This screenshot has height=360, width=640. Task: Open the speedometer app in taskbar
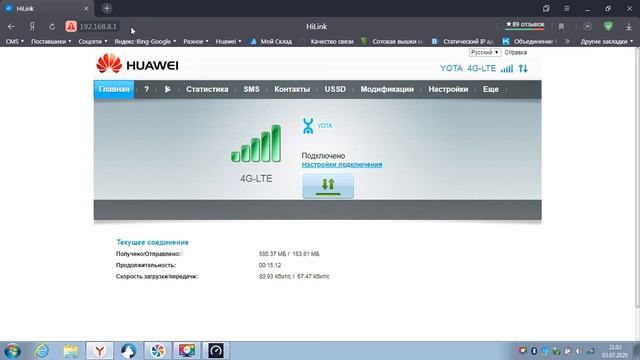(x=216, y=351)
